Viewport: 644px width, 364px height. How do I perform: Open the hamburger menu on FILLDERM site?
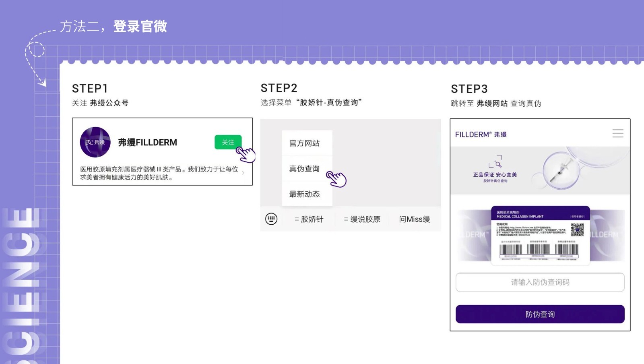[617, 134]
